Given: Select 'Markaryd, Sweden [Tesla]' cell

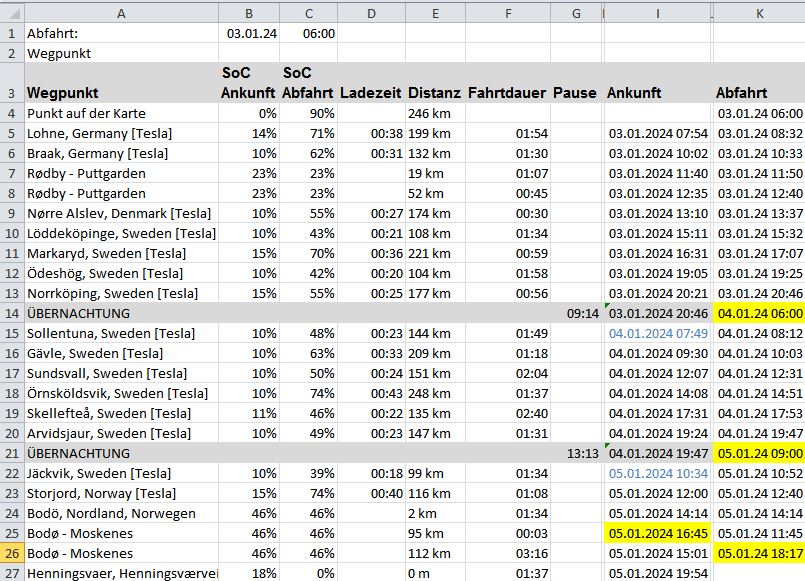Looking at the screenshot, I should point(121,253).
